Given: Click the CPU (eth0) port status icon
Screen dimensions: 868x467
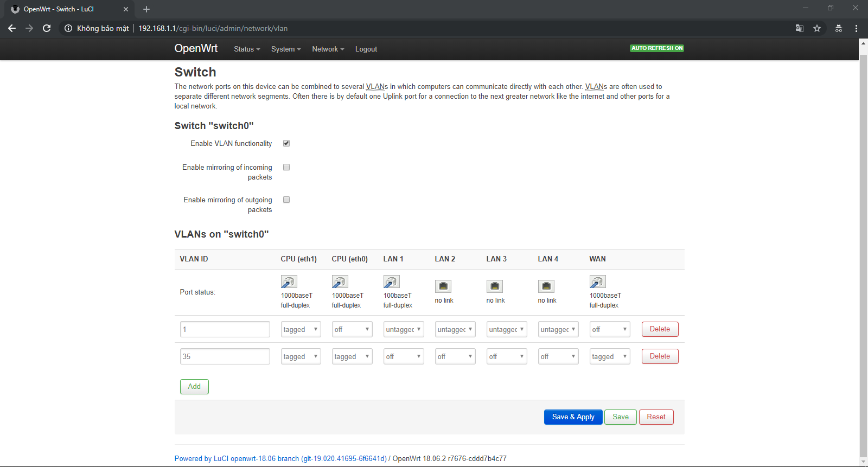Looking at the screenshot, I should coord(340,282).
